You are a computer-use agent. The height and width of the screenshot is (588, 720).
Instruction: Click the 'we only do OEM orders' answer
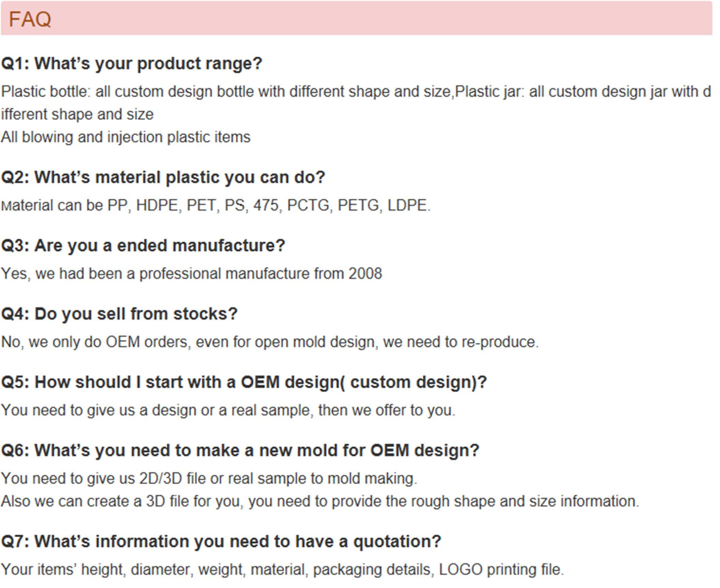pyautogui.click(x=270, y=342)
